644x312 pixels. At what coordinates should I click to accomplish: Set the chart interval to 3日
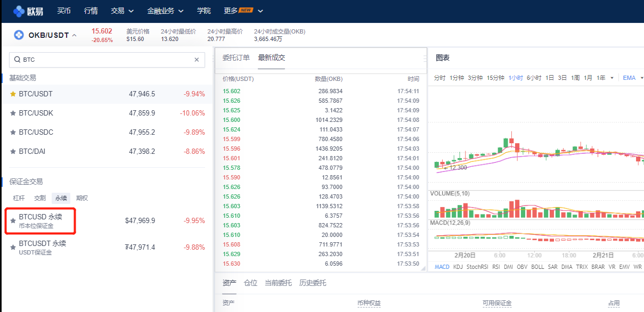pyautogui.click(x=563, y=78)
